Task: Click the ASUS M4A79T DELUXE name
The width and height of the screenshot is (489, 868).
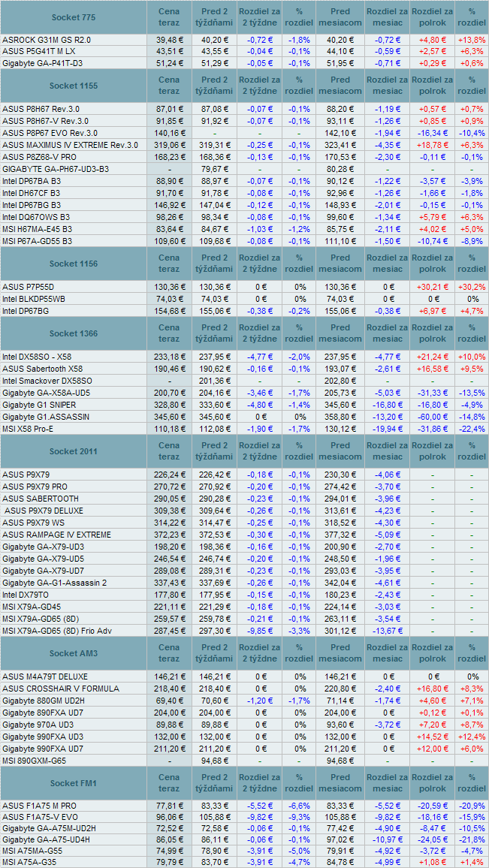Action: click(45, 677)
